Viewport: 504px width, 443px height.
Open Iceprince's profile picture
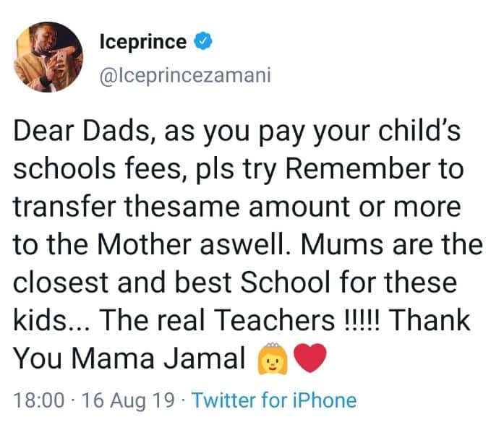(x=48, y=57)
